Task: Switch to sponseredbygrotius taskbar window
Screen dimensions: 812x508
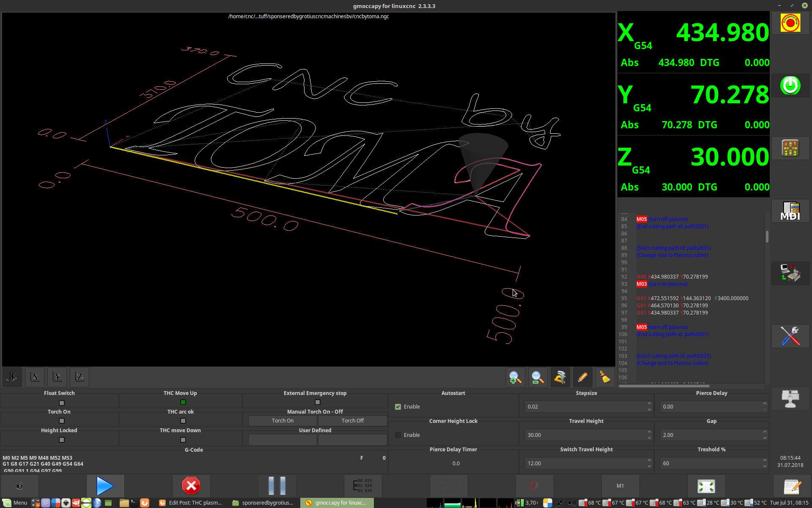Action: point(263,502)
